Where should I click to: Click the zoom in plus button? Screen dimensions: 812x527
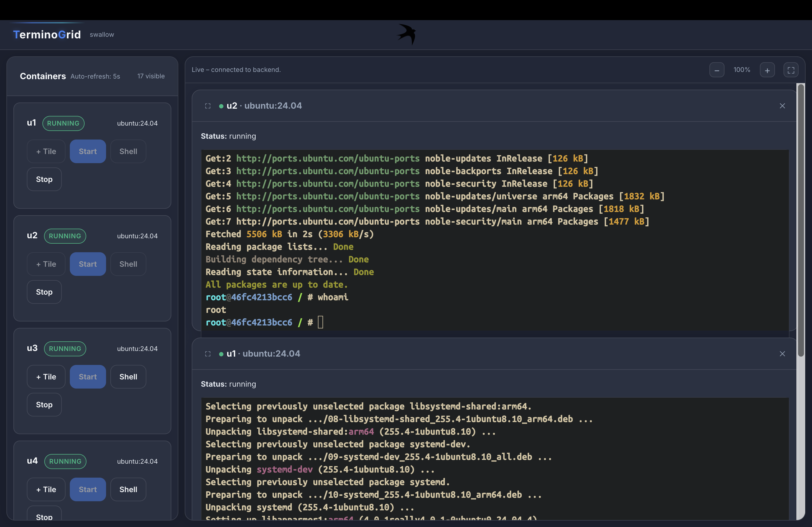(x=767, y=70)
